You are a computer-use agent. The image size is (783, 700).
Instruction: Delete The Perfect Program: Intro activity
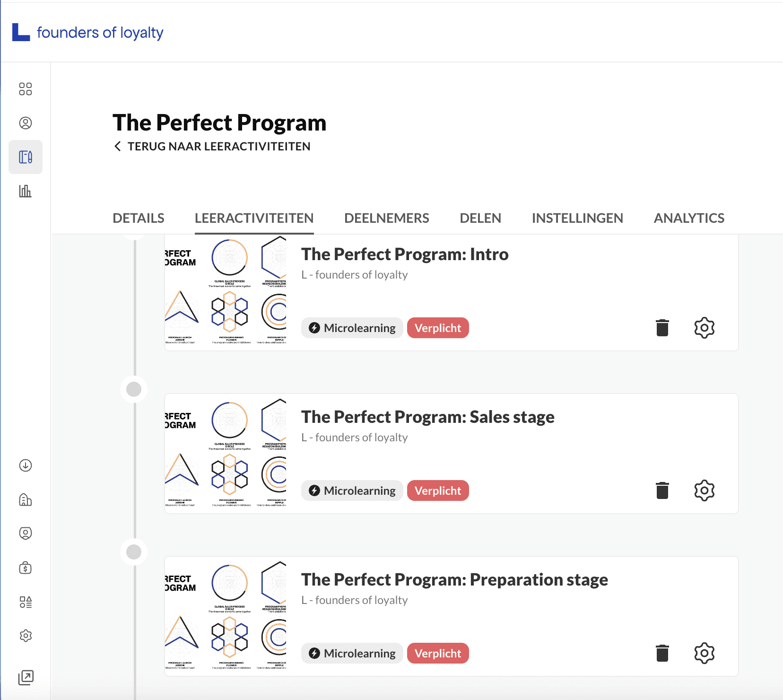pos(662,328)
